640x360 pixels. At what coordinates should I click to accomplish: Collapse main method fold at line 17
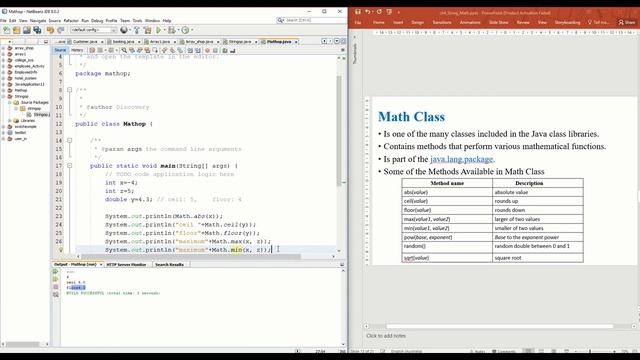(x=69, y=166)
